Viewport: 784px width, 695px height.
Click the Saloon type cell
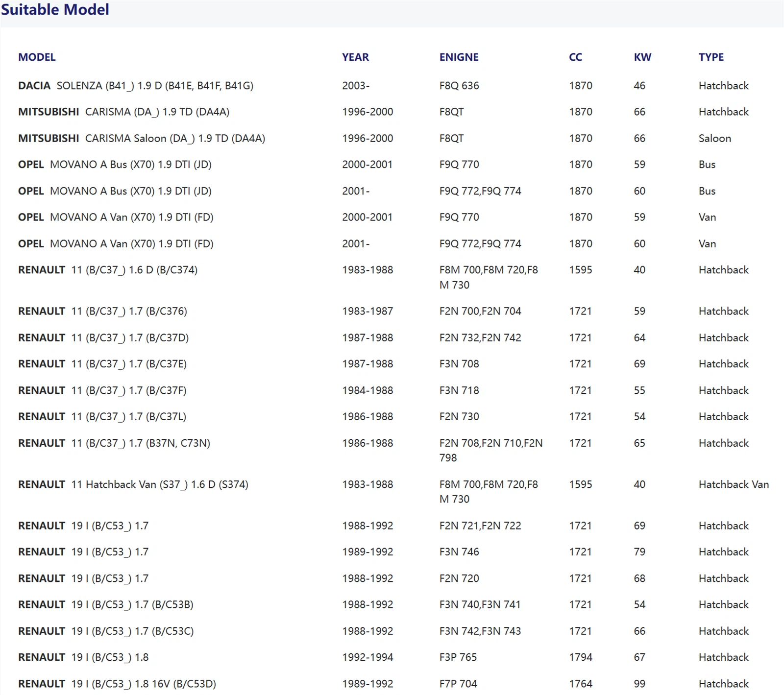[x=715, y=138]
